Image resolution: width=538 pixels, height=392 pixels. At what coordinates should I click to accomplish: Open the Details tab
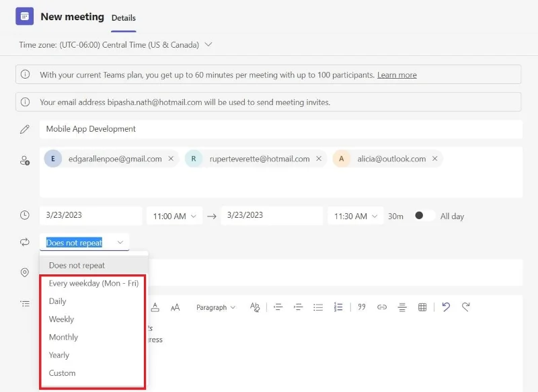pos(124,18)
